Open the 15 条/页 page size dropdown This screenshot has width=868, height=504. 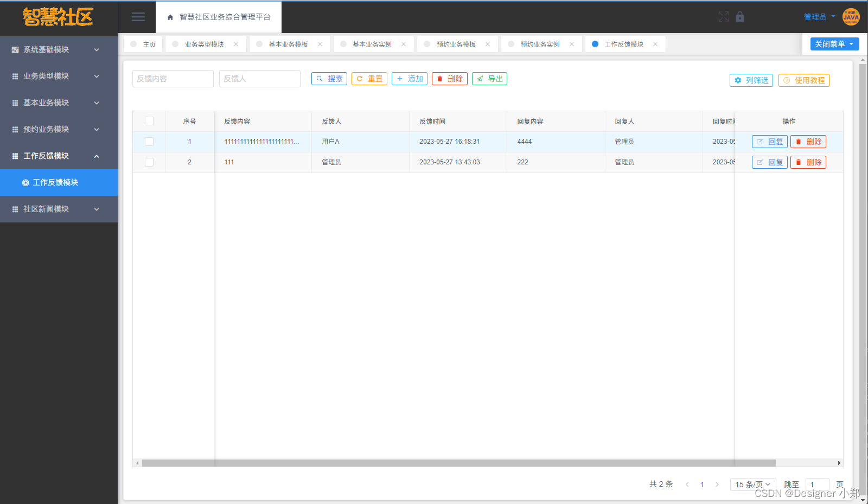(x=753, y=484)
